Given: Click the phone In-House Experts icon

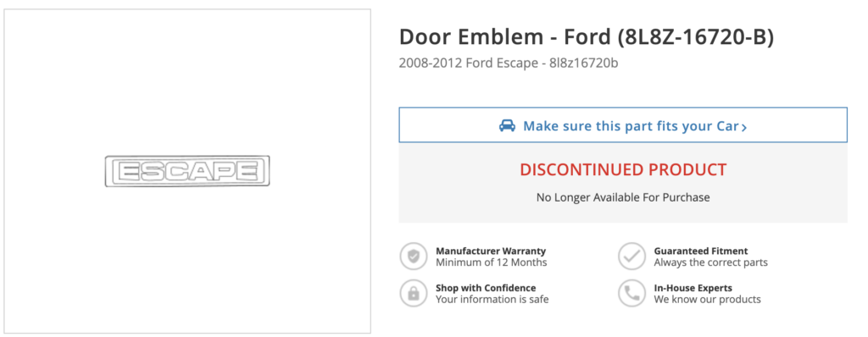Looking at the screenshot, I should point(632,293).
